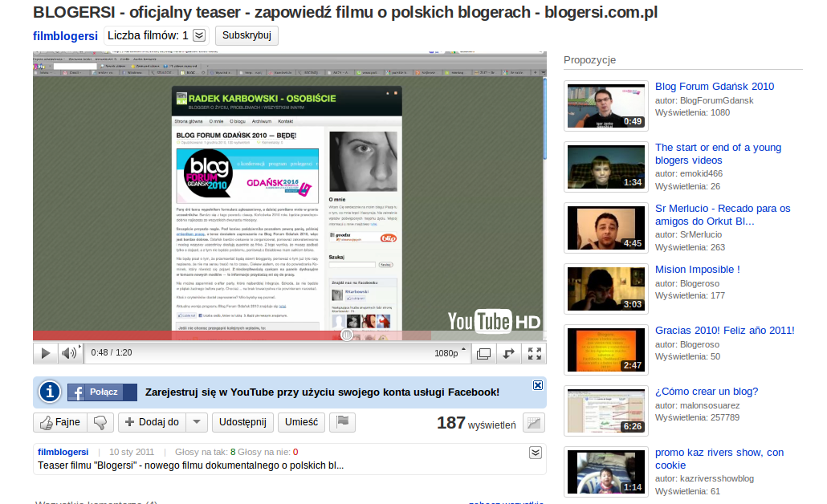Open the 1080p quality selector
The image size is (827, 504).
pyautogui.click(x=450, y=353)
